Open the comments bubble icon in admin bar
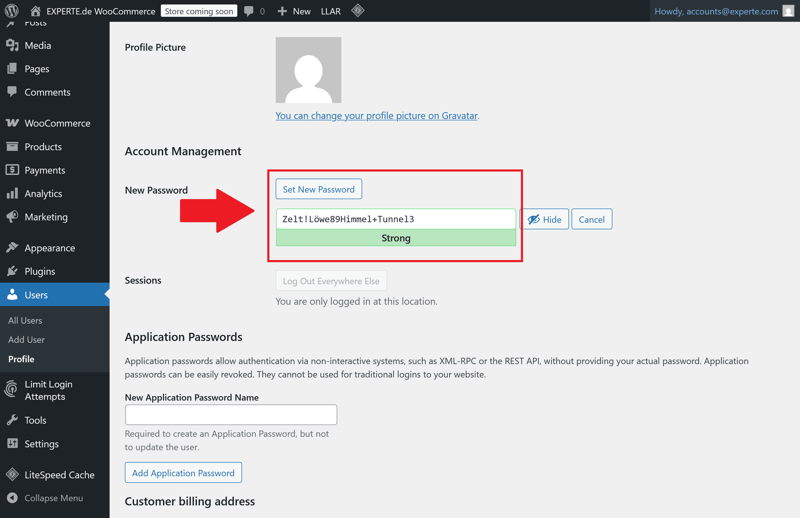 click(x=249, y=11)
